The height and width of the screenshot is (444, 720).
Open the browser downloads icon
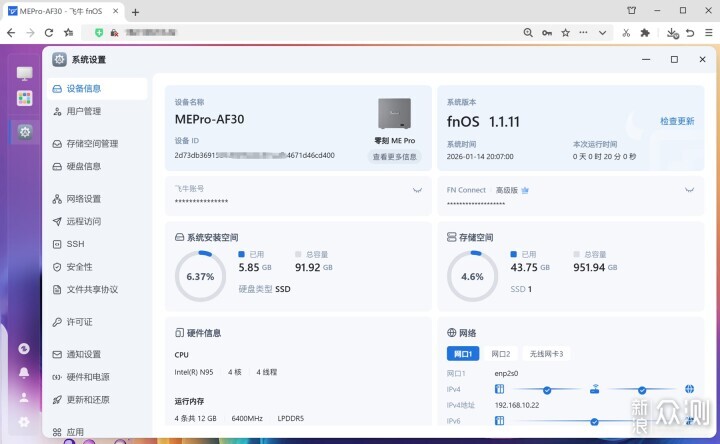coord(672,33)
